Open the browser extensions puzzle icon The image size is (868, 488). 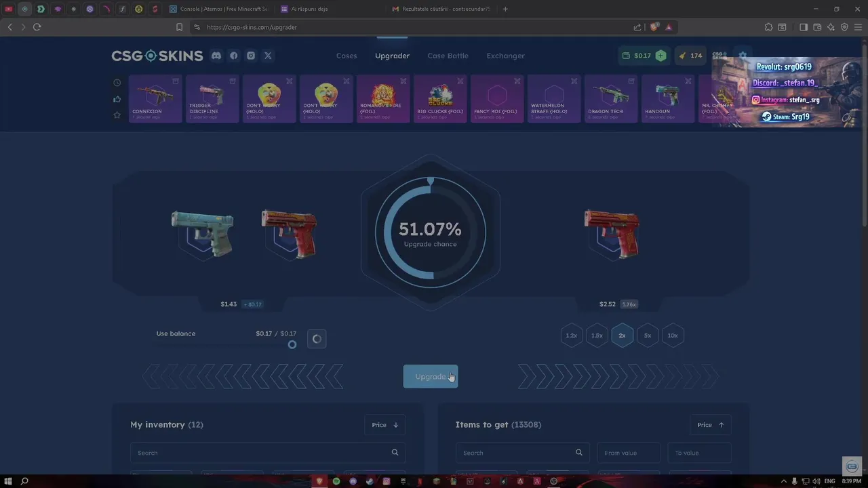pyautogui.click(x=768, y=27)
